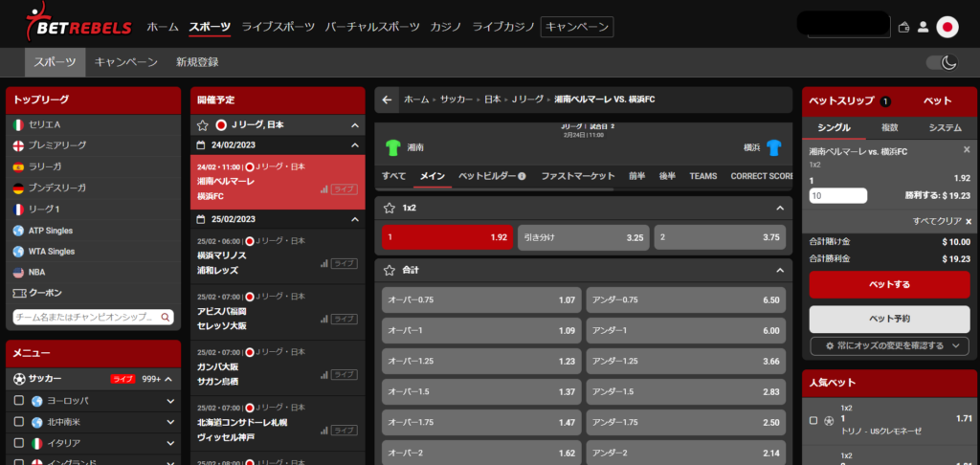
Task: Click the back arrow in breadcrumb bar
Action: click(387, 100)
